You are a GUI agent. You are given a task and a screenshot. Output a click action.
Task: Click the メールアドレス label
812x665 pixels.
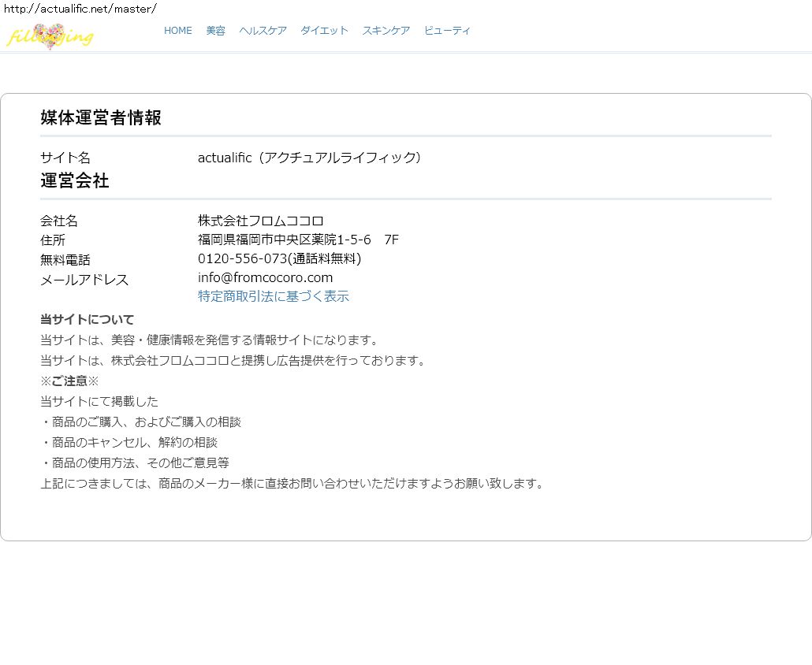[84, 280]
